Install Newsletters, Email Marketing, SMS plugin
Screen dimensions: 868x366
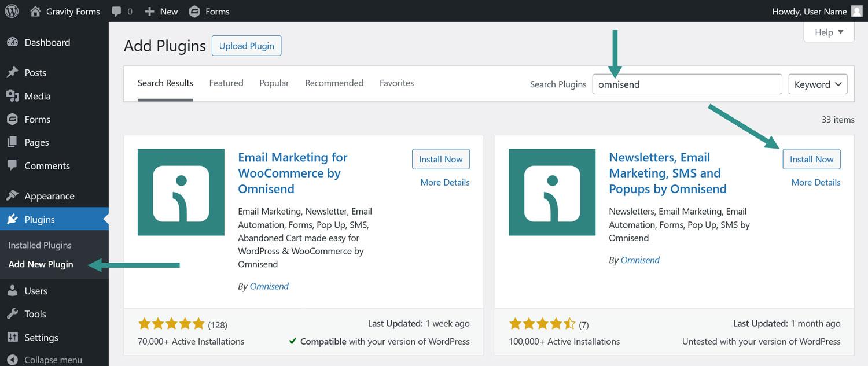tap(812, 160)
